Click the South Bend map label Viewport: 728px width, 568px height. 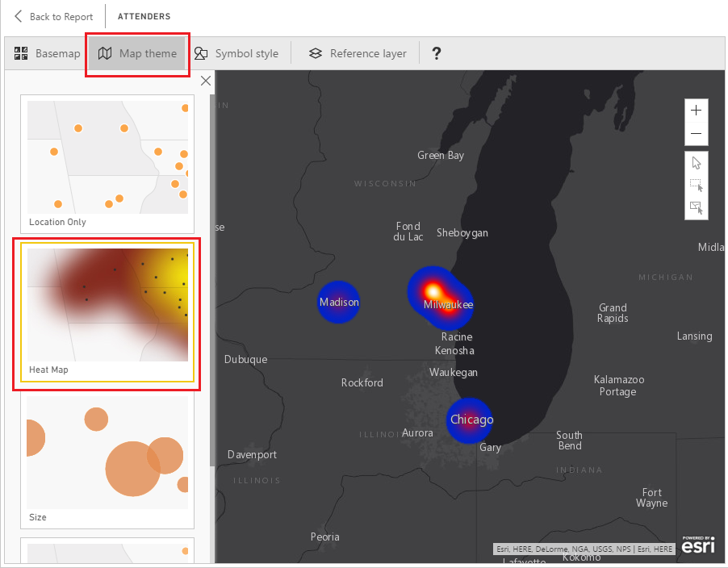tap(570, 441)
